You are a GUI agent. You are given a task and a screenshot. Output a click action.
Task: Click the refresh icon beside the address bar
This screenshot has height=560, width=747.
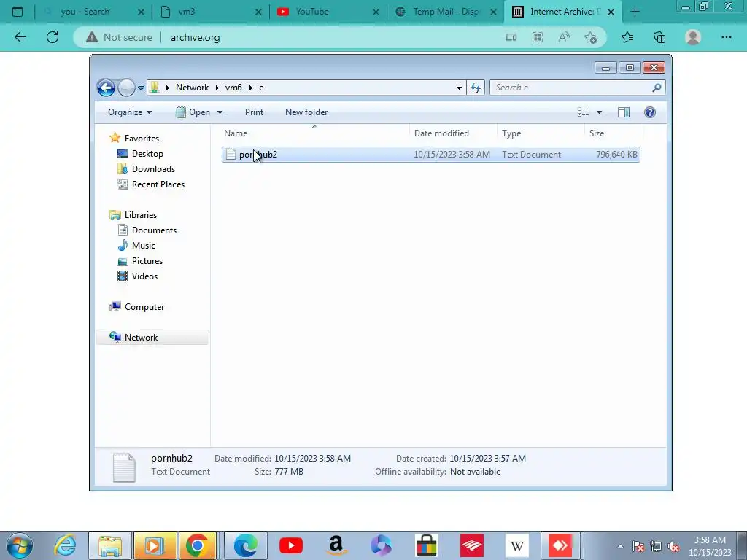coord(476,87)
